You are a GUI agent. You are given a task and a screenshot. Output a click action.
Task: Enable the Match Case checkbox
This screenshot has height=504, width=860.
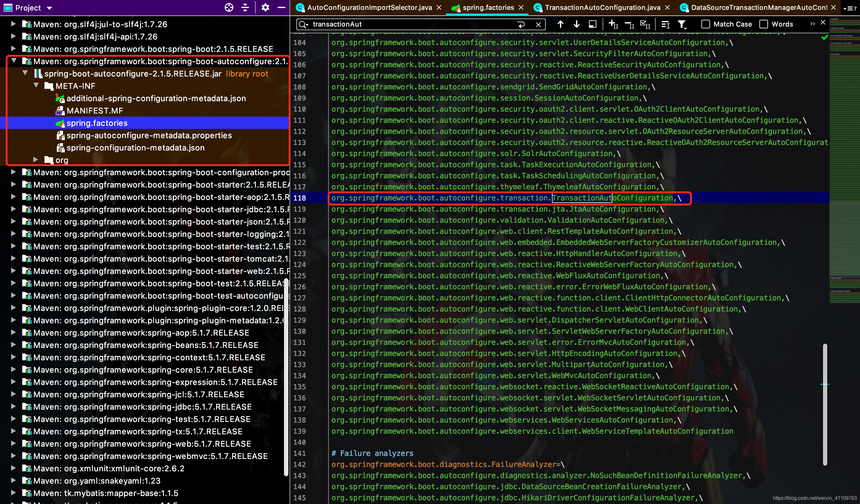705,24
